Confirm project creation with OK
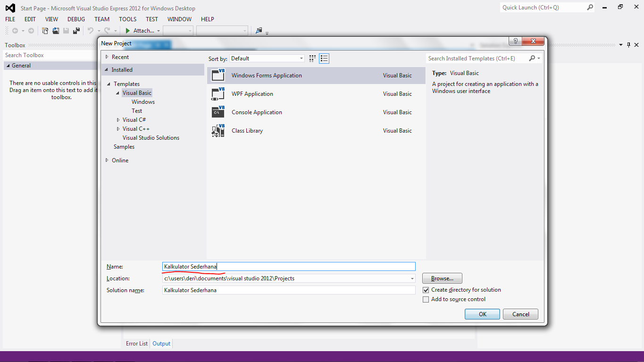Screen dimensions: 644x362 (482, 314)
